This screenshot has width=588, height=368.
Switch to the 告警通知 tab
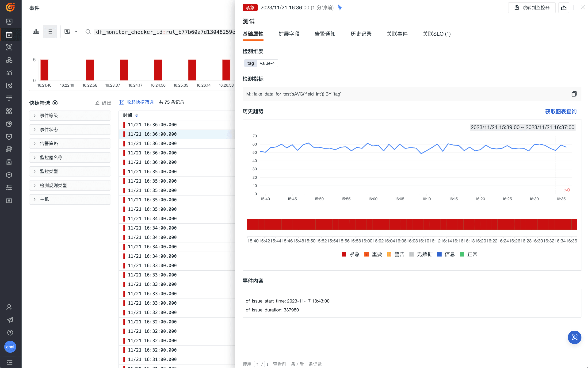point(325,34)
